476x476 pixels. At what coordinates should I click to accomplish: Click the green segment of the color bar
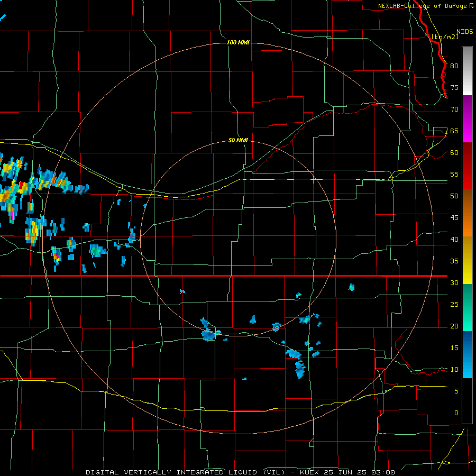pyautogui.click(x=467, y=307)
